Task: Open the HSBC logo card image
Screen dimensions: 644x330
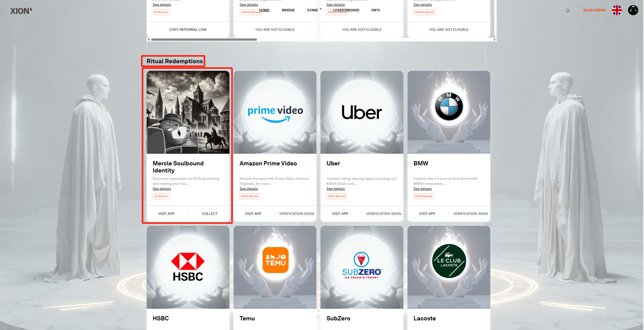Action: click(x=188, y=267)
